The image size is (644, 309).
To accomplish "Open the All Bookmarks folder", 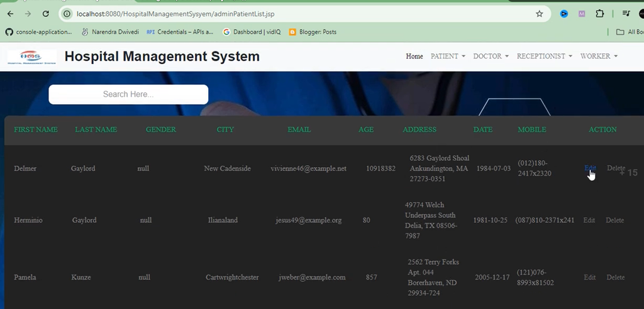I will tap(630, 31).
